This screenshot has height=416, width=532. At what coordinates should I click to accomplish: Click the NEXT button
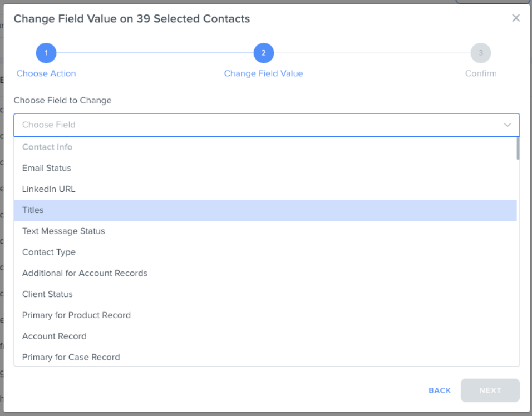[490, 390]
